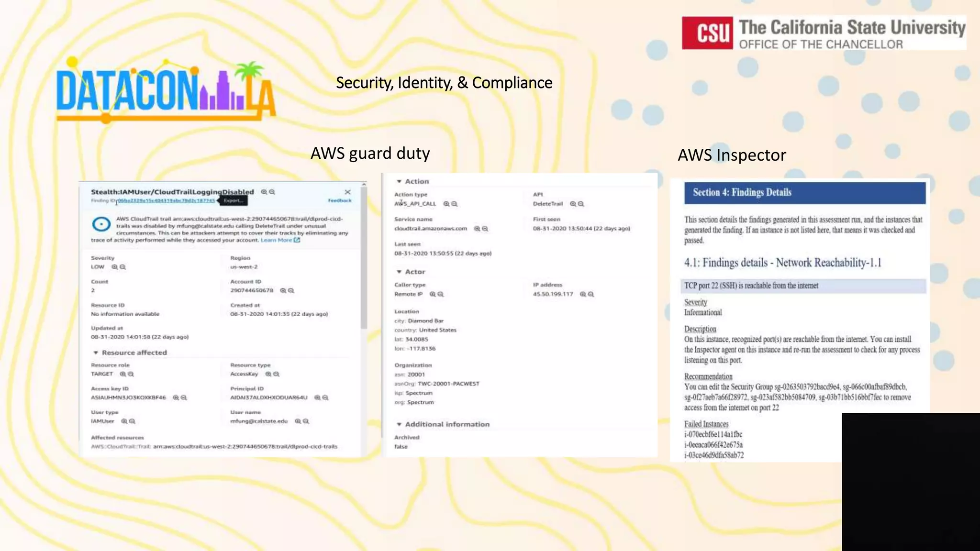
Task: Click the 'AWS guard duty' heading
Action: coord(370,154)
